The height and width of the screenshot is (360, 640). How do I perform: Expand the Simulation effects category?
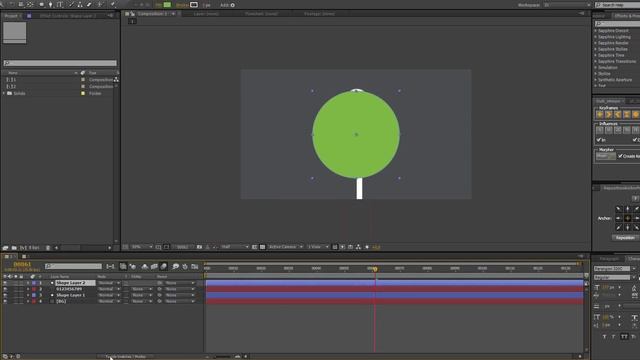596,67
